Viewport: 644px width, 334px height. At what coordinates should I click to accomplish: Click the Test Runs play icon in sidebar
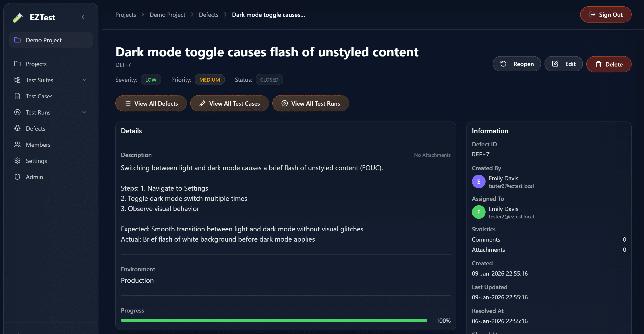(17, 112)
